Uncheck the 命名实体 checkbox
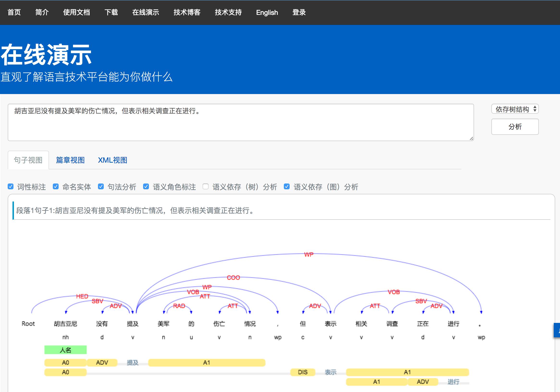 [x=56, y=187]
